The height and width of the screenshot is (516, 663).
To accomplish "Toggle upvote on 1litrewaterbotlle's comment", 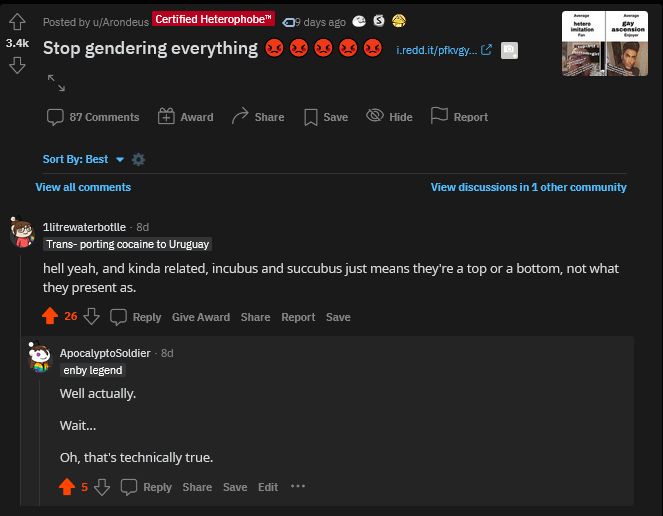I will pos(50,316).
